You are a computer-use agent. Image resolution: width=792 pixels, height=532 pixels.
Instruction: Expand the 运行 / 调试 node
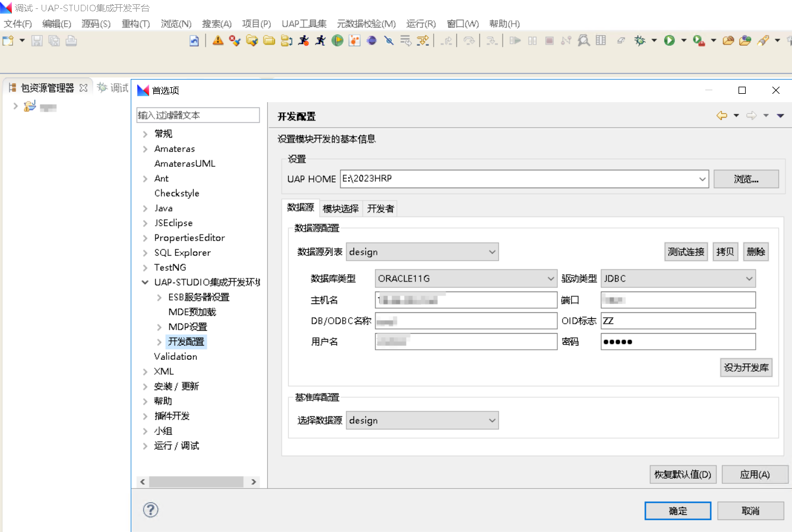pos(145,446)
